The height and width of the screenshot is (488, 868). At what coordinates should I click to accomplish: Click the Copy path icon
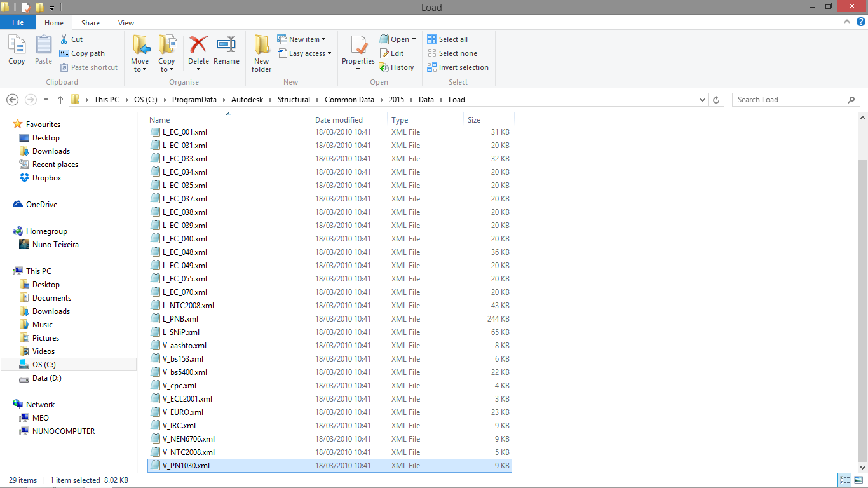pos(83,53)
